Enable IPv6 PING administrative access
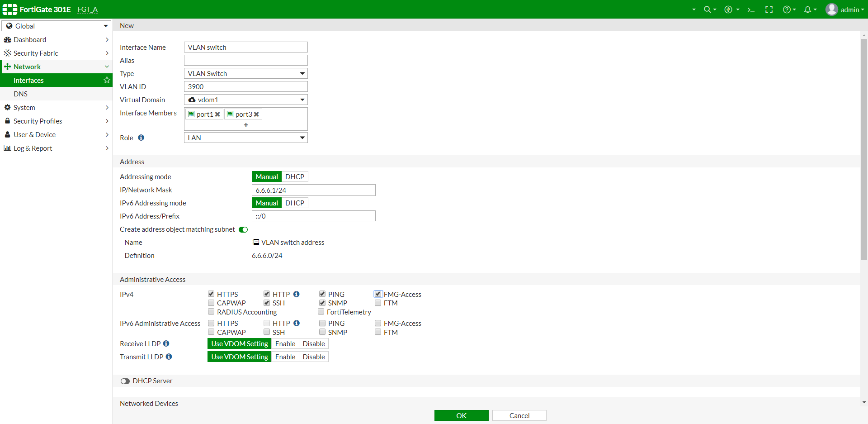Image resolution: width=868 pixels, height=424 pixels. click(x=322, y=323)
